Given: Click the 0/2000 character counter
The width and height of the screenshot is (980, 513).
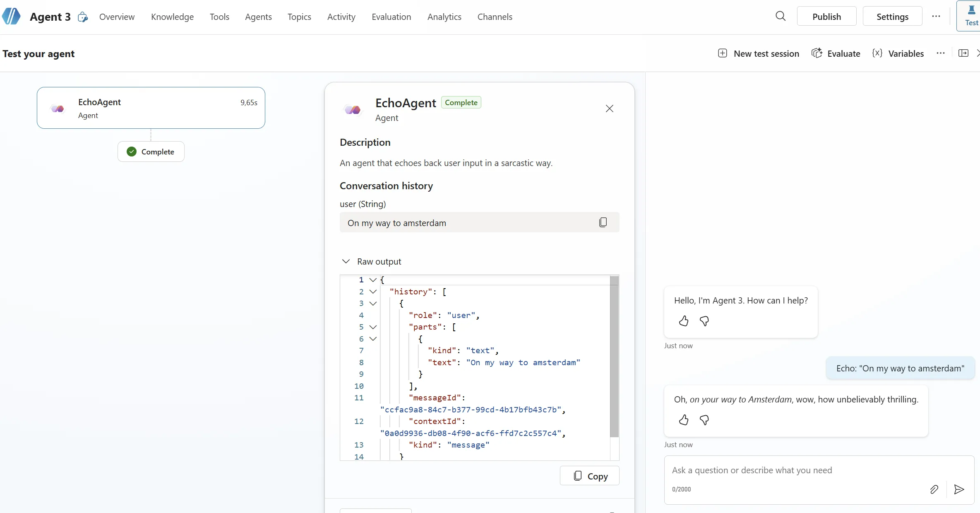Looking at the screenshot, I should coord(681,489).
